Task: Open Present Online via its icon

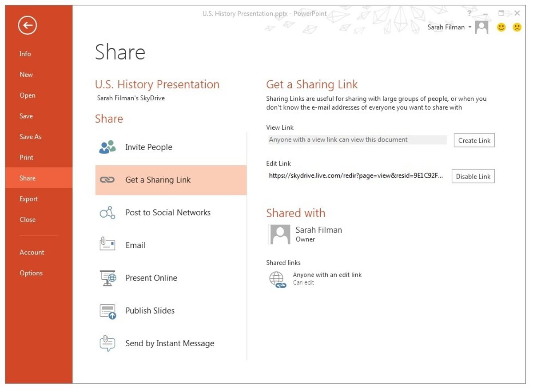Action: tap(107, 278)
